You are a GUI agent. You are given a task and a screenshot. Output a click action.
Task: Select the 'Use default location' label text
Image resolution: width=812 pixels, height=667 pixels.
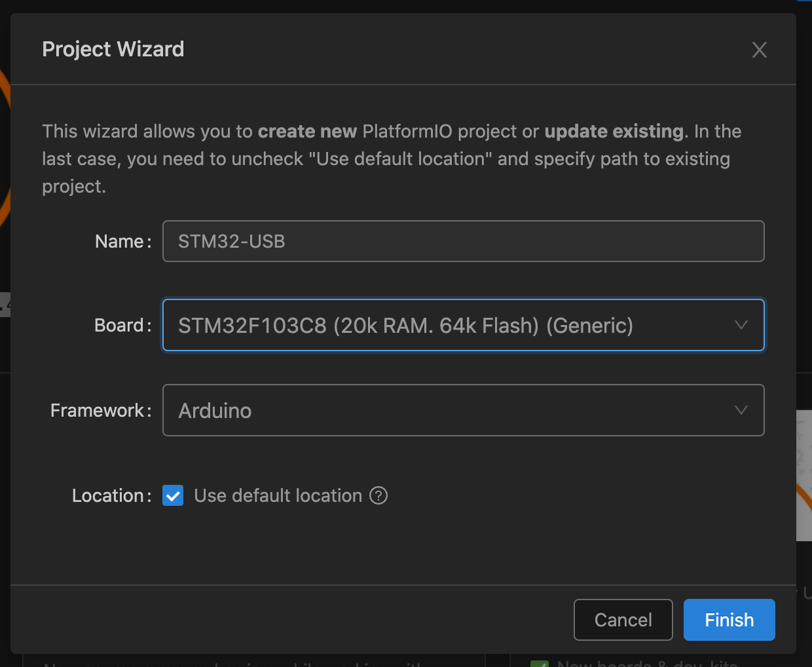tap(278, 495)
